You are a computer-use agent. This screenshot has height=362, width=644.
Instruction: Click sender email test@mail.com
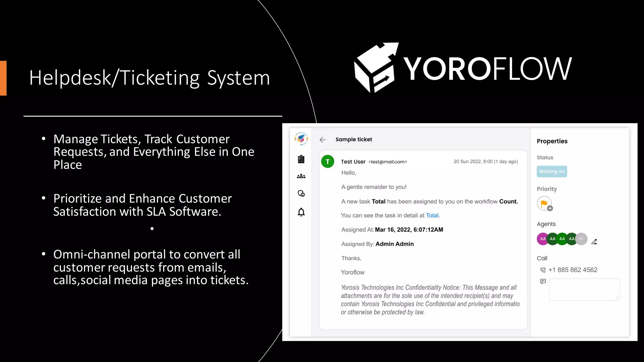click(388, 162)
